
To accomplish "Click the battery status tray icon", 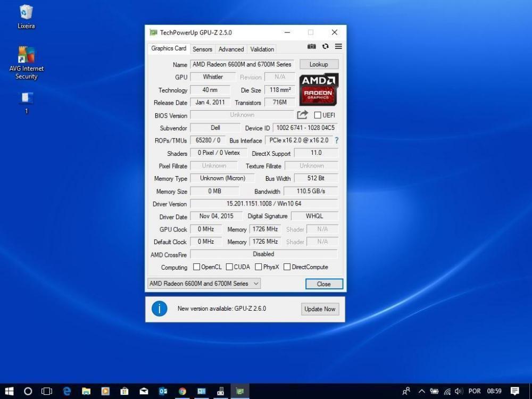I will click(434, 391).
